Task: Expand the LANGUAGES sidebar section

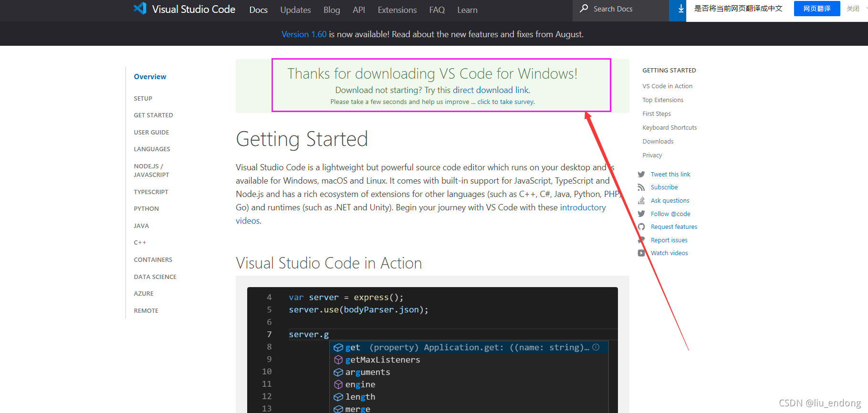Action: [x=152, y=149]
